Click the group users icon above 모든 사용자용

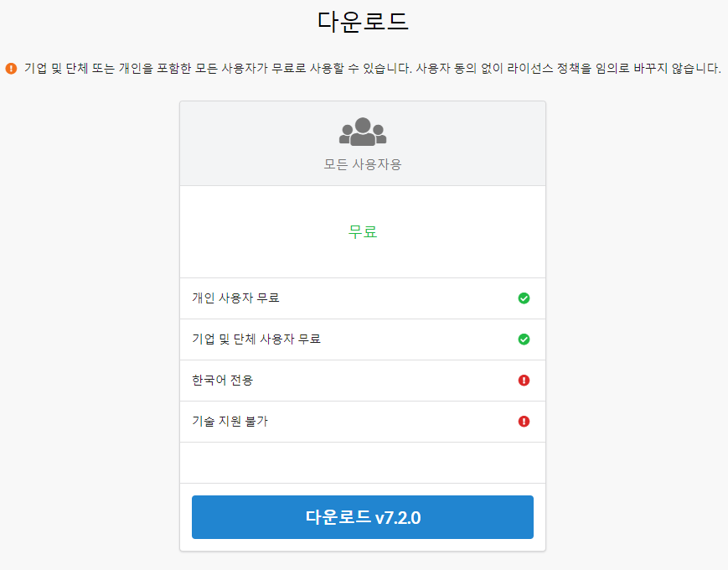[363, 132]
